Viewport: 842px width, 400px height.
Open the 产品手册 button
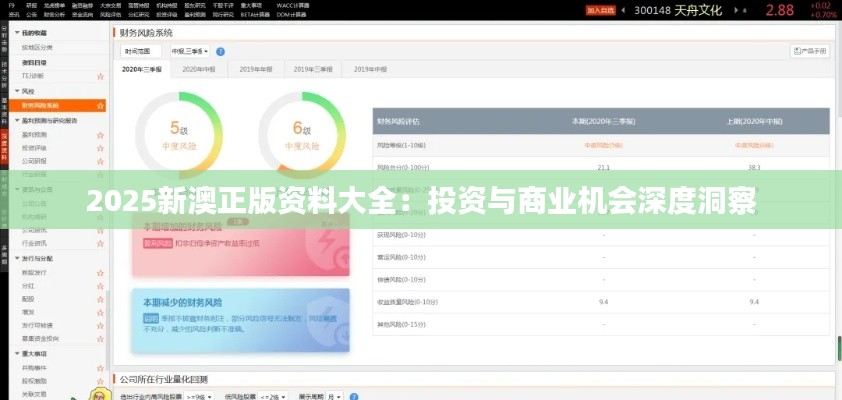point(810,51)
